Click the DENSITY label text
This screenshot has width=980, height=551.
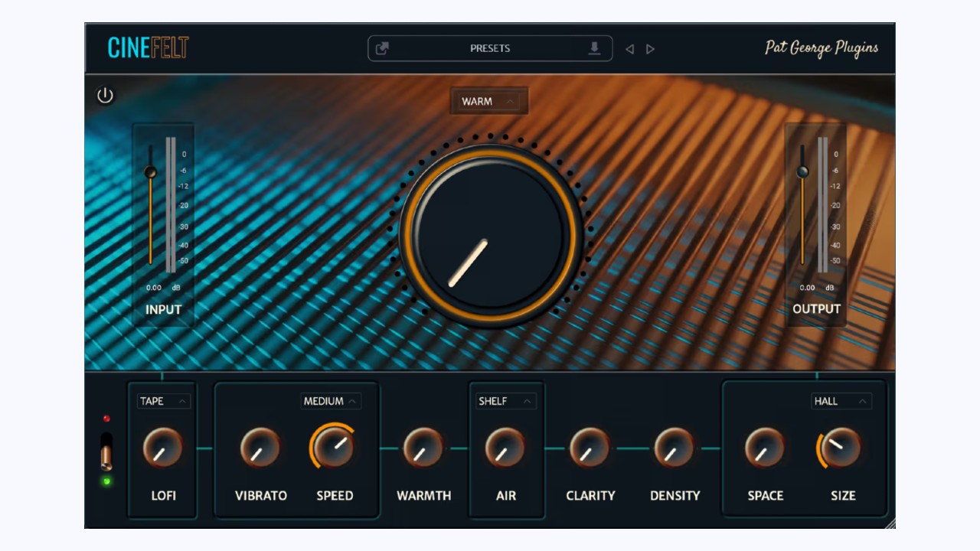tap(675, 496)
